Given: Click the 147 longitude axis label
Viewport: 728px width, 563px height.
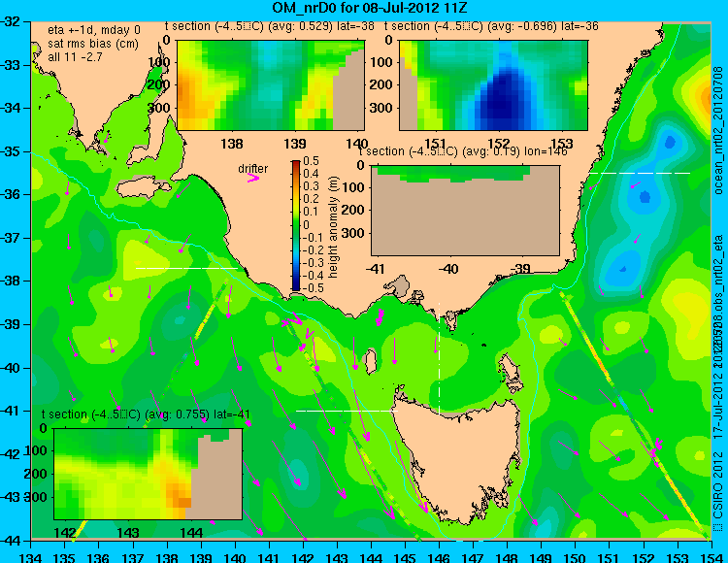Looking at the screenshot, I should 473,557.
